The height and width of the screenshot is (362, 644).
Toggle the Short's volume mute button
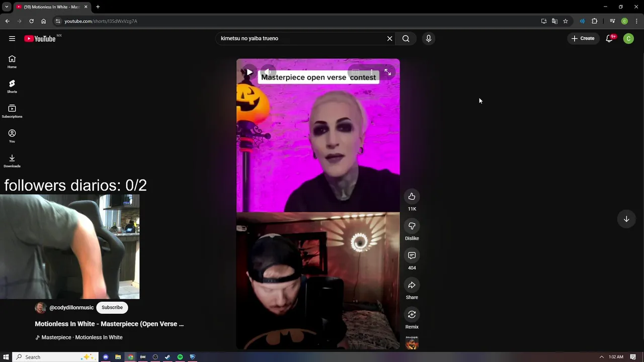click(269, 72)
